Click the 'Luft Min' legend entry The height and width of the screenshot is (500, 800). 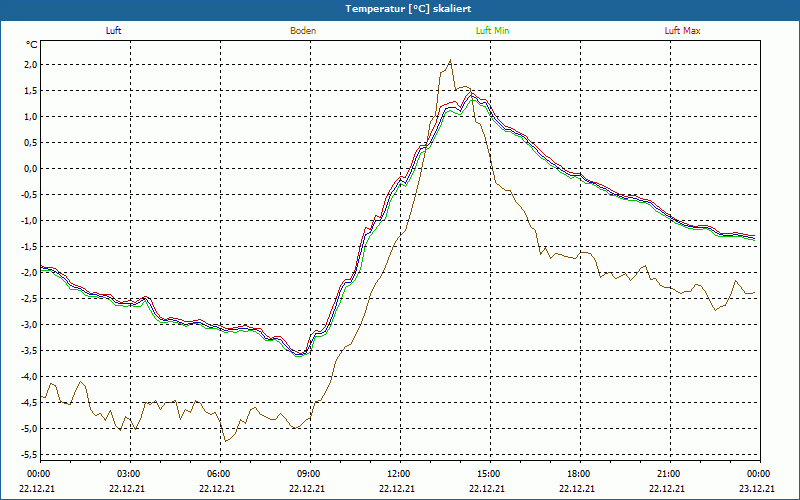pos(493,31)
